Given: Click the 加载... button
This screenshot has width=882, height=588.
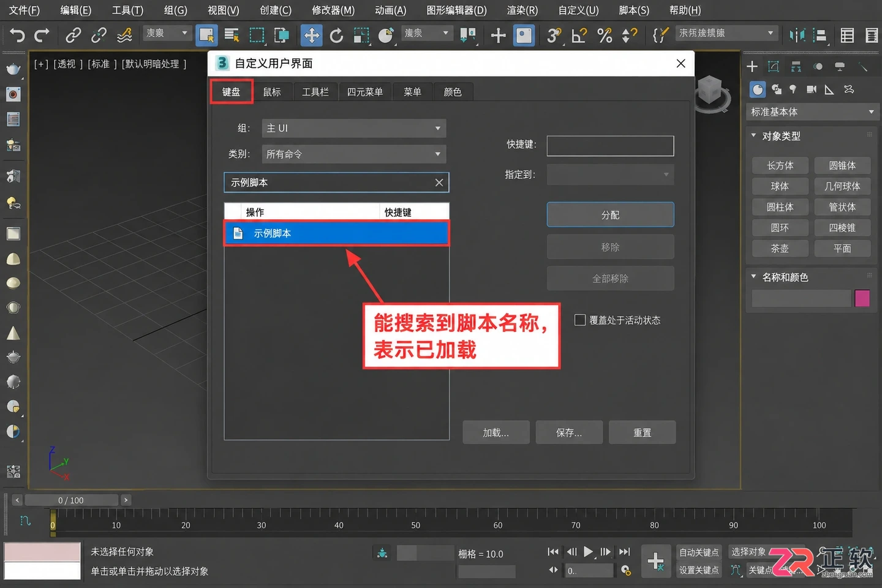Looking at the screenshot, I should pyautogui.click(x=496, y=432).
